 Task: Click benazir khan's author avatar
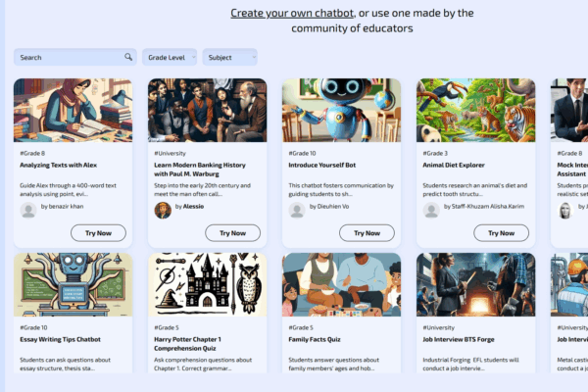click(x=28, y=209)
